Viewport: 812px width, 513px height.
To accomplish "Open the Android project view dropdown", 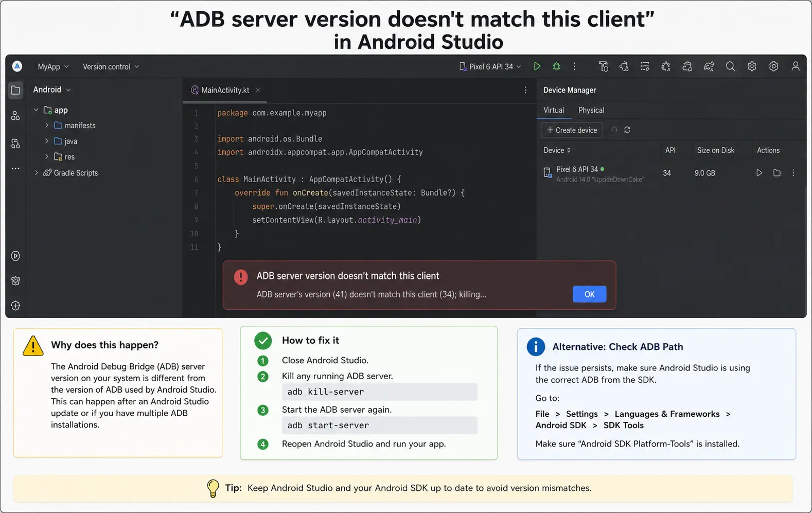I will point(52,90).
